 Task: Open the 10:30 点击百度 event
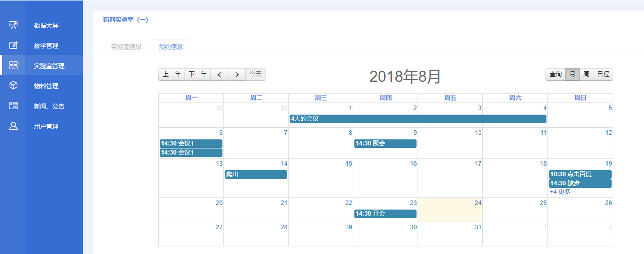pos(580,174)
